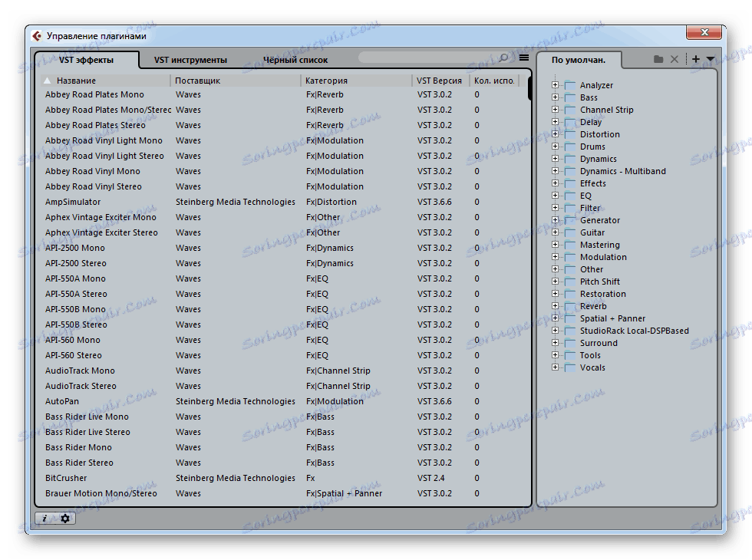Click Fx|Spatial + Panner category cell
Image resolution: width=752 pixels, height=560 pixels.
(x=344, y=493)
